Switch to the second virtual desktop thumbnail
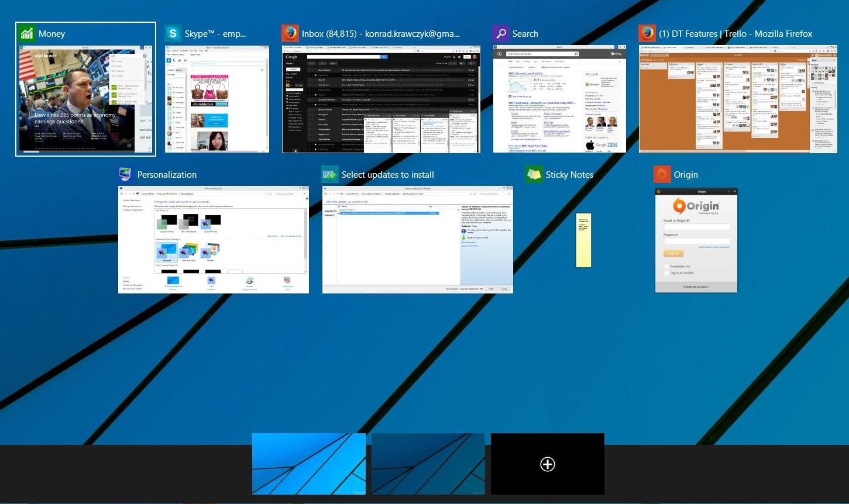The height and width of the screenshot is (504, 849). 428,464
